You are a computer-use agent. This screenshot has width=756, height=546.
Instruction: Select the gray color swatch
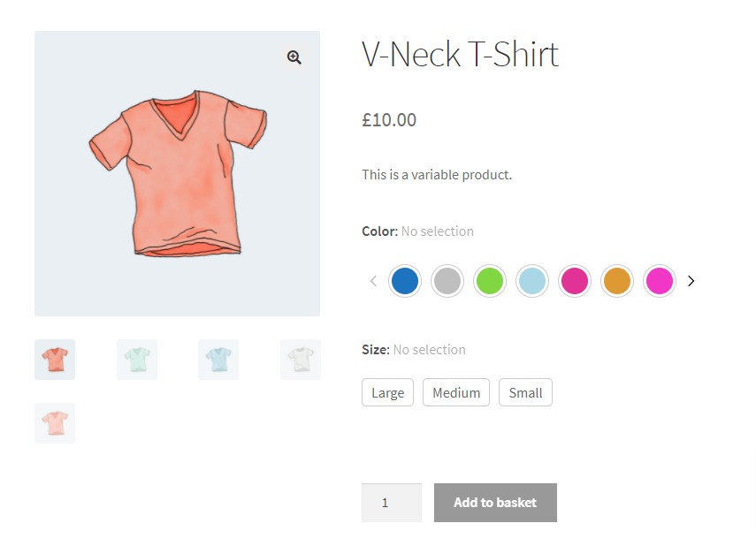447,281
